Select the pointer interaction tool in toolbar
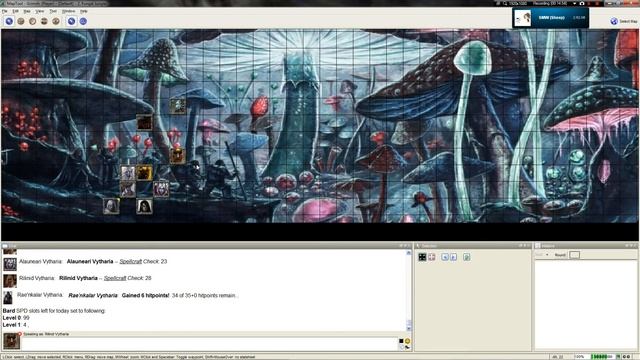This screenshot has height=360, width=640. coord(9,21)
